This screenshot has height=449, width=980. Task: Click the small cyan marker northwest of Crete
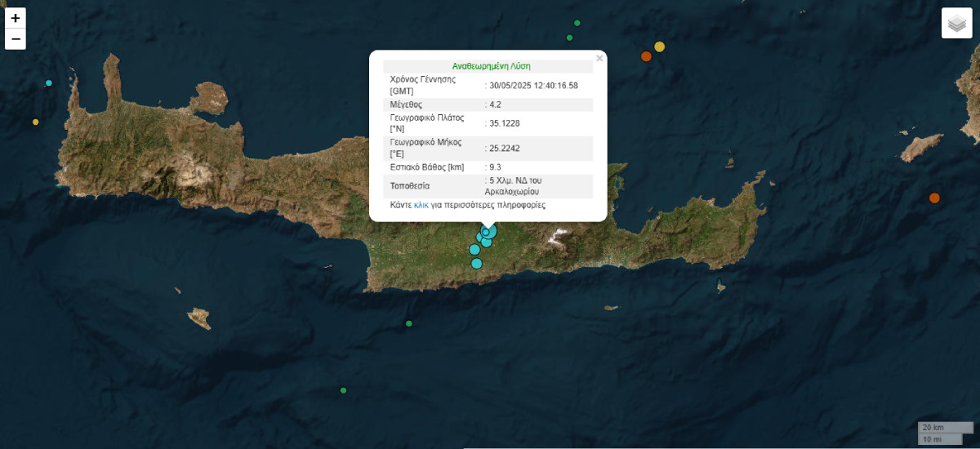pos(49,83)
